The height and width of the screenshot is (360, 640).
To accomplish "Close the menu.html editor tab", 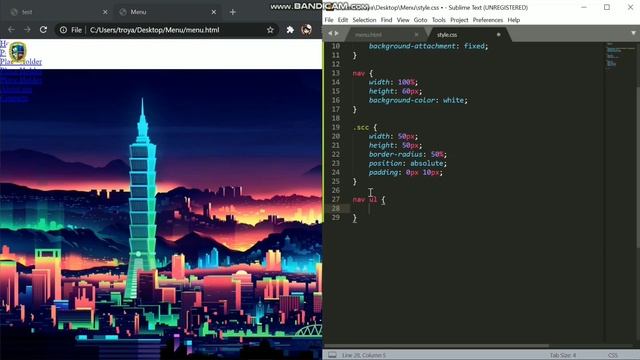I will click(x=416, y=35).
